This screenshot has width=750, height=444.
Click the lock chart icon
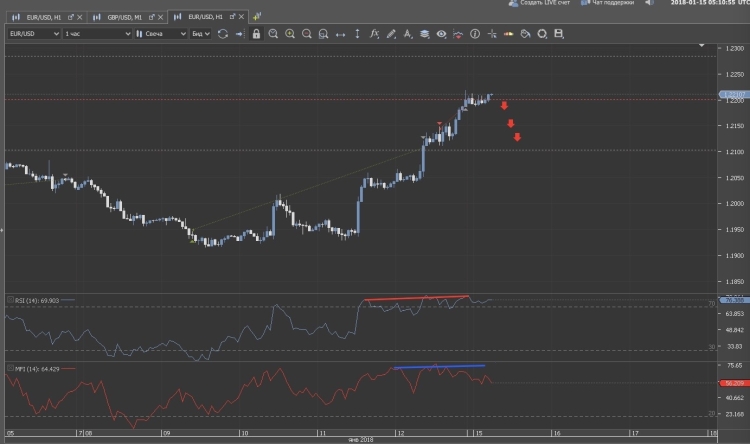tap(256, 34)
